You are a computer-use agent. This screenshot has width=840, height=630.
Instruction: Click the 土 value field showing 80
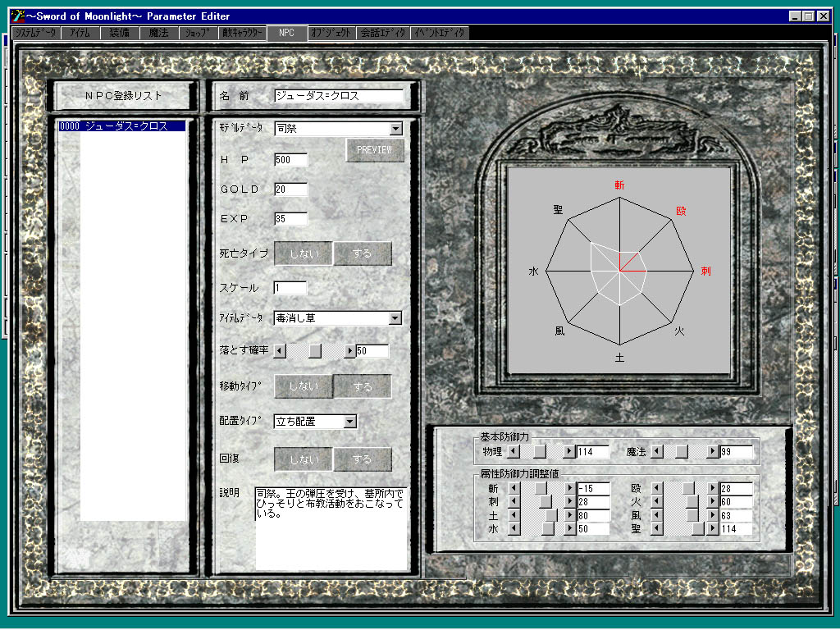click(x=594, y=516)
